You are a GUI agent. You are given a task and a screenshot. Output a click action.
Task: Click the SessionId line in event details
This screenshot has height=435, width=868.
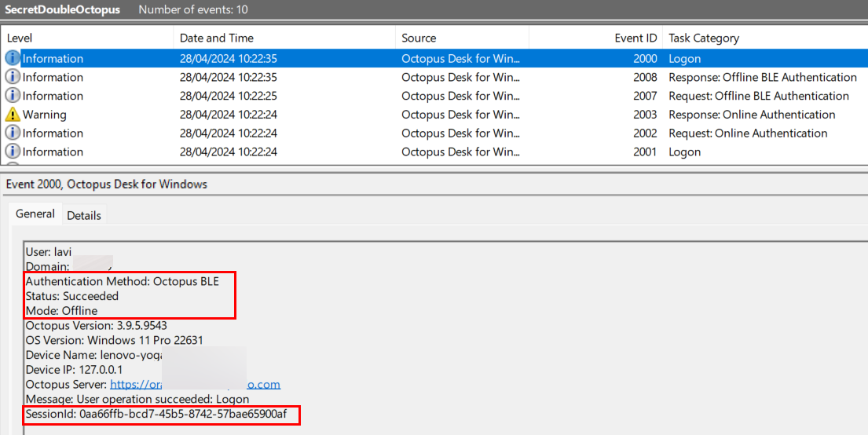tap(156, 414)
